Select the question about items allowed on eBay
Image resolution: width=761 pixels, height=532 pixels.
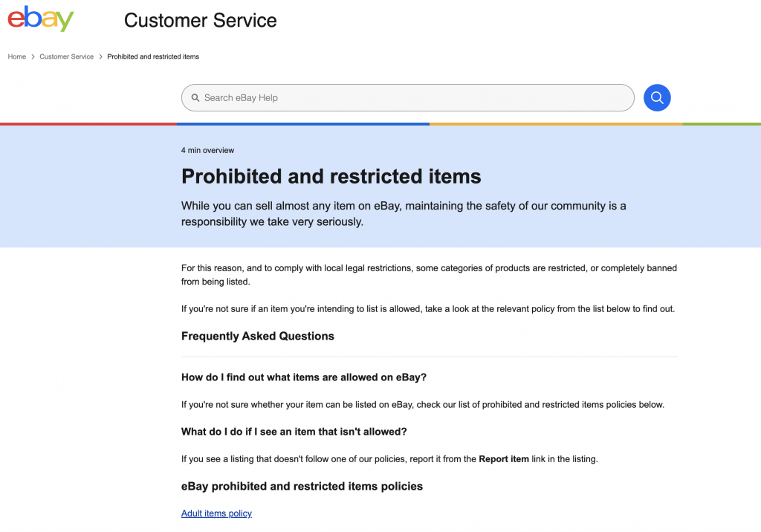click(304, 377)
